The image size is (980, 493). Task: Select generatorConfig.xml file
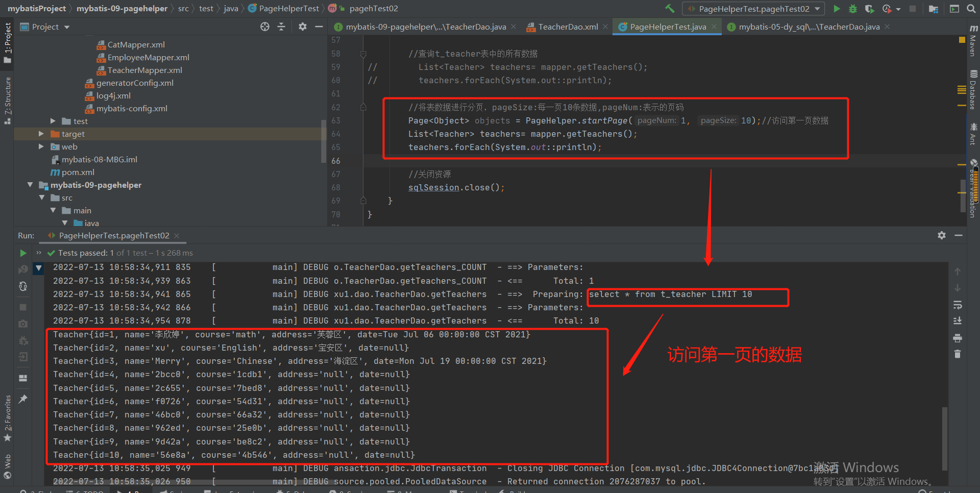point(135,83)
